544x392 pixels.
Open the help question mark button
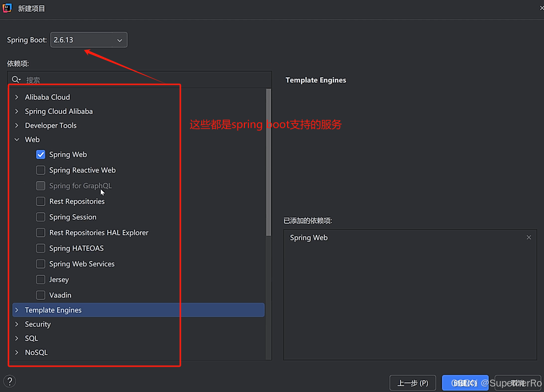point(10,381)
